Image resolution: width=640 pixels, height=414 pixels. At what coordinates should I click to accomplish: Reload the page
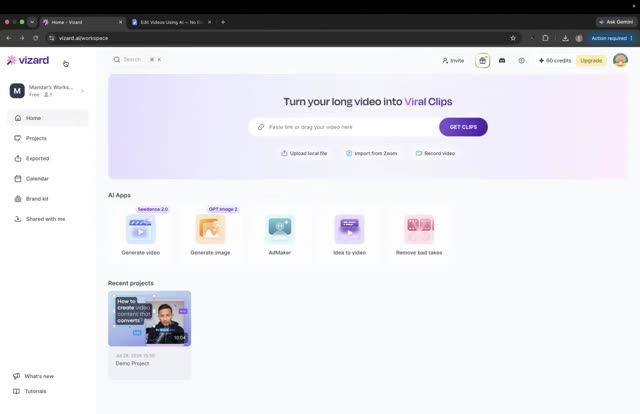[x=36, y=38]
